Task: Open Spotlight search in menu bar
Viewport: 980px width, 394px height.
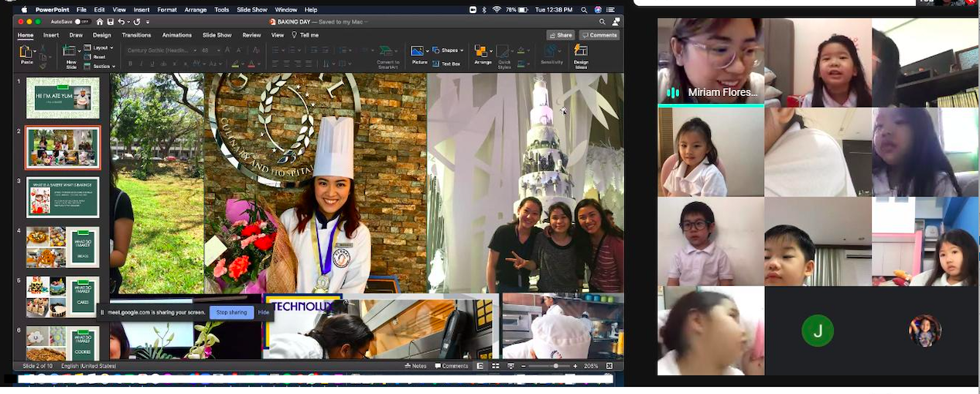Action: click(585, 9)
